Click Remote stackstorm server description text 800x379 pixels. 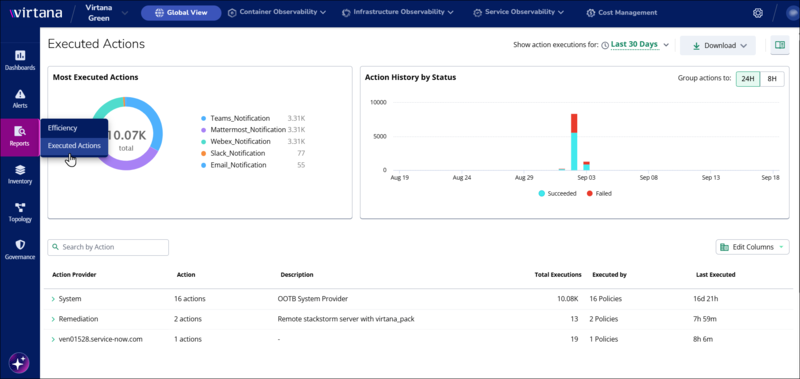point(346,319)
